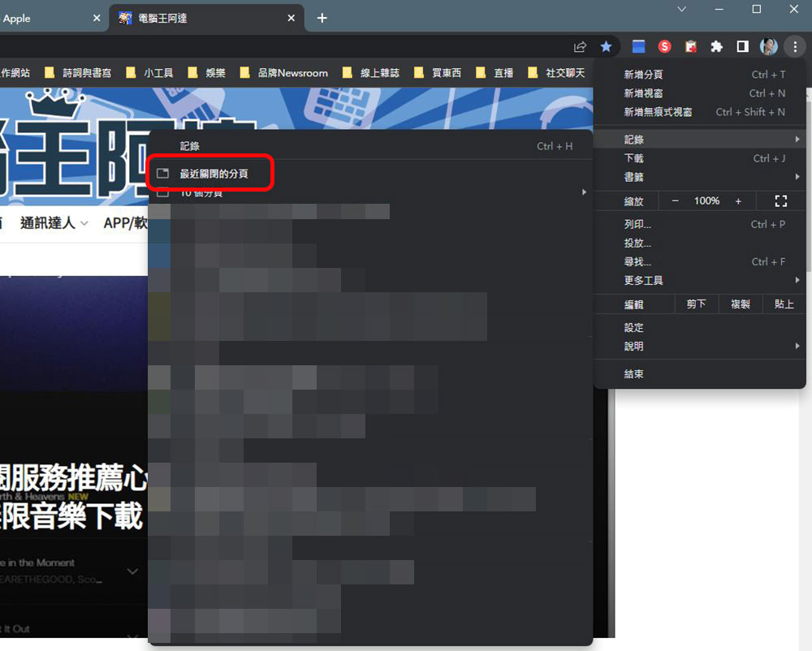Toggle the side panel icon
Screen dimensions: 812x651
pyautogui.click(x=743, y=47)
